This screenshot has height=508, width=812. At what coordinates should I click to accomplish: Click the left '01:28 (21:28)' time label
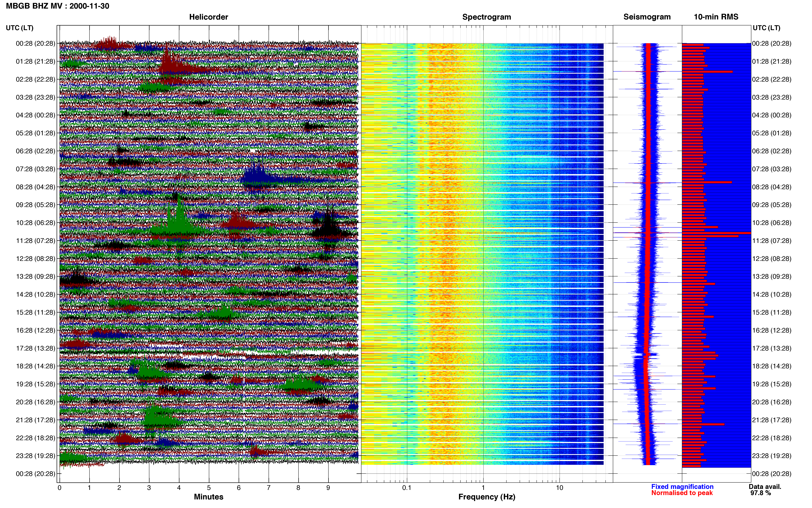(x=36, y=61)
